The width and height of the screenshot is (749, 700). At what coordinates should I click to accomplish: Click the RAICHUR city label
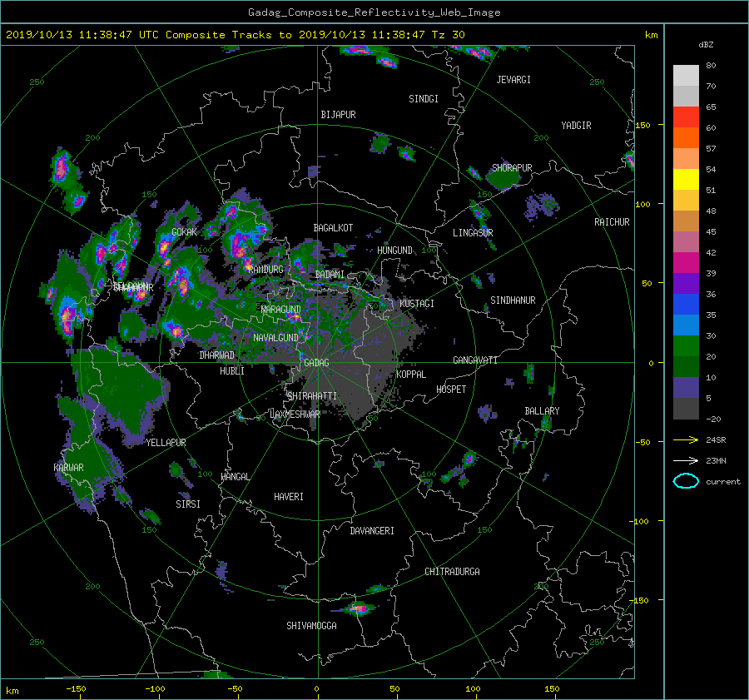tap(612, 222)
